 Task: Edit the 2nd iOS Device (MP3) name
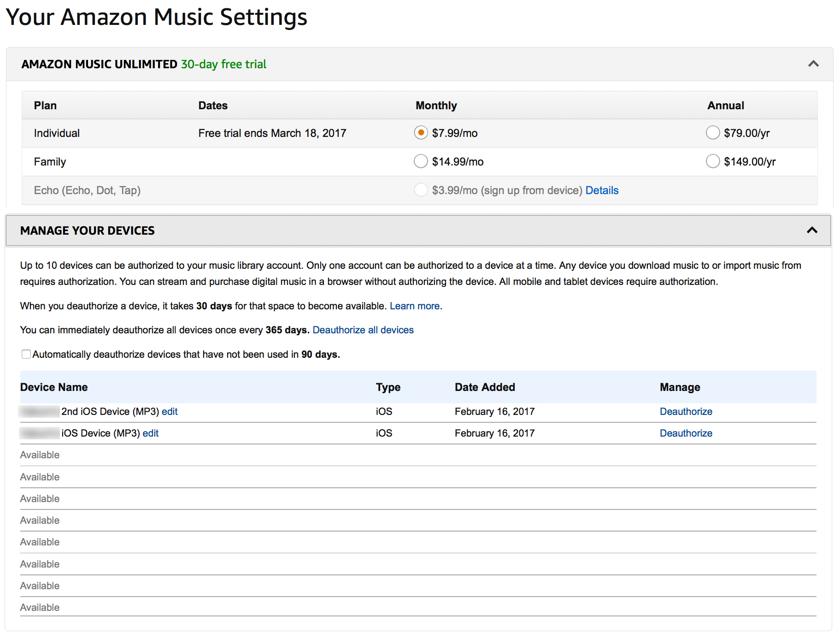point(170,412)
